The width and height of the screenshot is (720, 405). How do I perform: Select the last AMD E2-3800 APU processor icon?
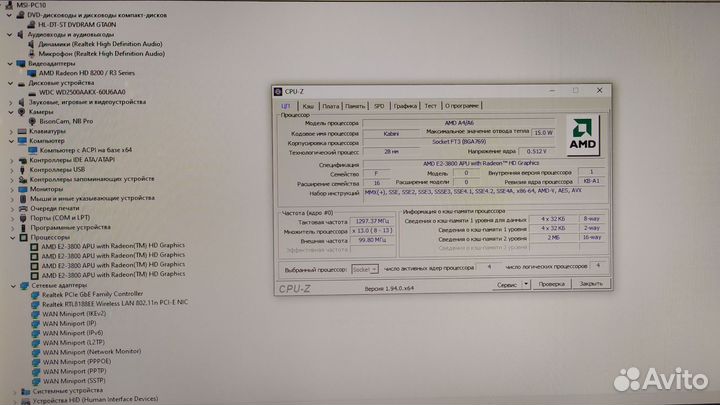click(34, 276)
